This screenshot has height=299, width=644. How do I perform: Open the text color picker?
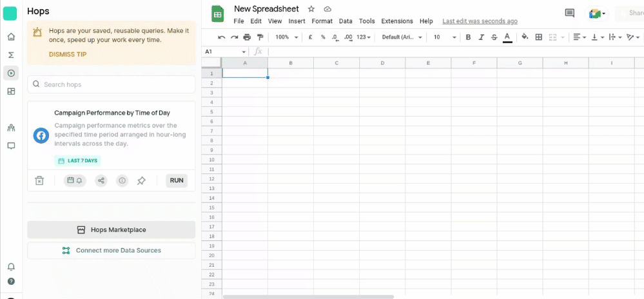tap(507, 37)
